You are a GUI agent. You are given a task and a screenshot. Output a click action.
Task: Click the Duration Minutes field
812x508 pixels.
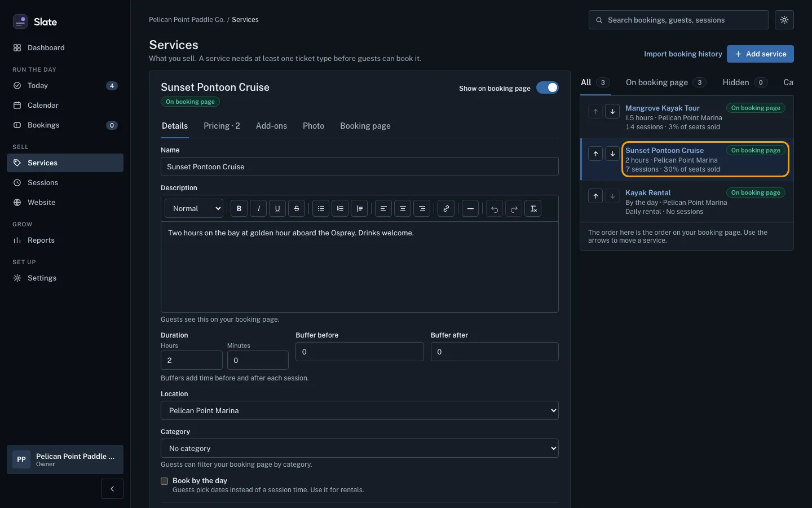[258, 360]
